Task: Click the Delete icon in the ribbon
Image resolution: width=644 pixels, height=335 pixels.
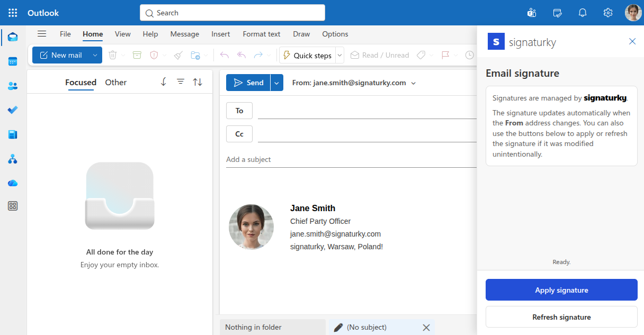Action: [x=113, y=55]
